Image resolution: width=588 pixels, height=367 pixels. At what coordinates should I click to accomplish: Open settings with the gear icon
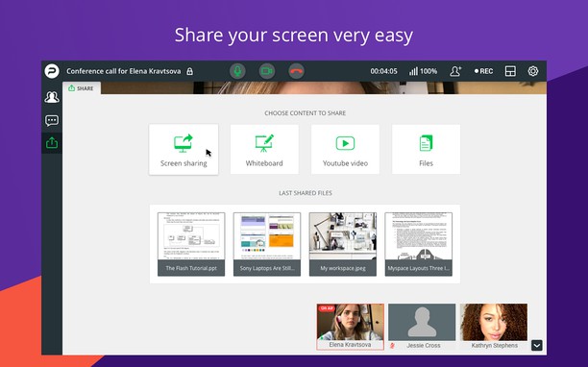pyautogui.click(x=533, y=71)
